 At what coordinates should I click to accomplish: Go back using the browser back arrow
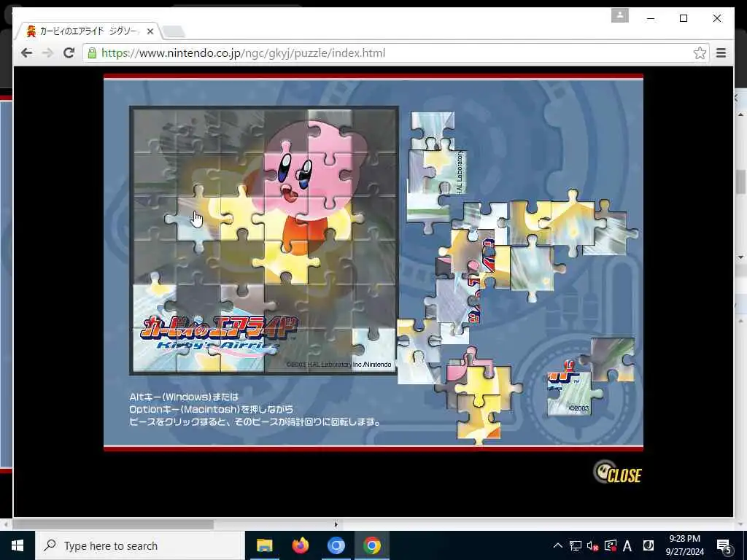click(27, 52)
